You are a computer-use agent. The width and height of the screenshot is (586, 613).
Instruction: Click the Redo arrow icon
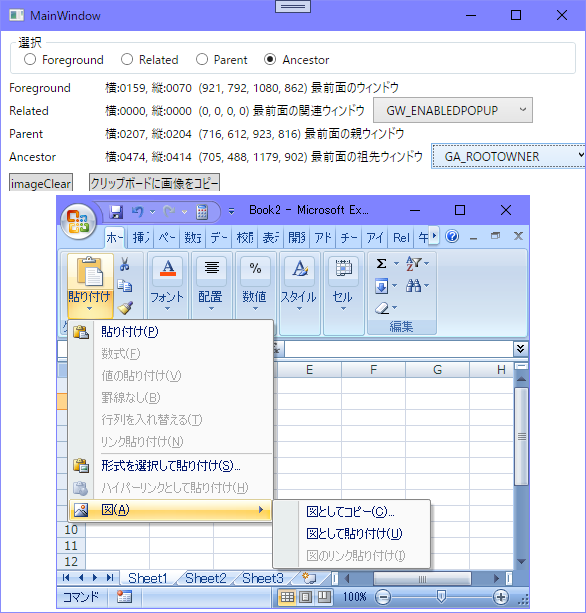click(x=169, y=212)
